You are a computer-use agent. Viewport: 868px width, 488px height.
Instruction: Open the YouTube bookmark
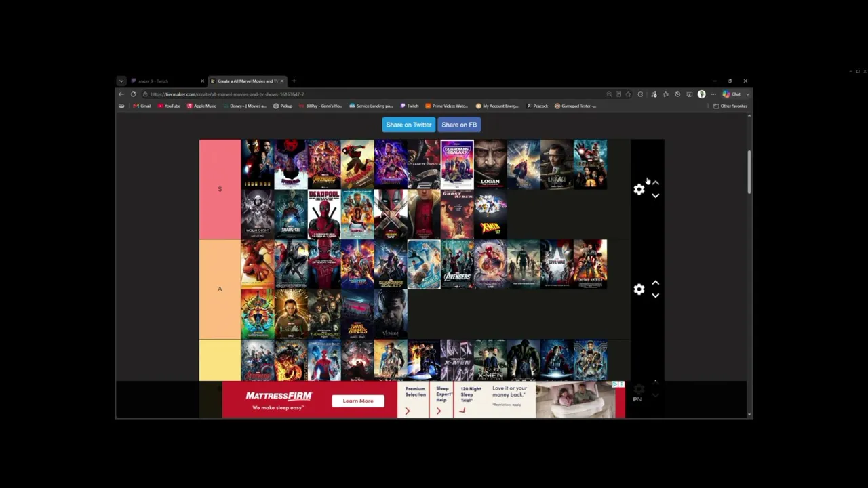169,106
